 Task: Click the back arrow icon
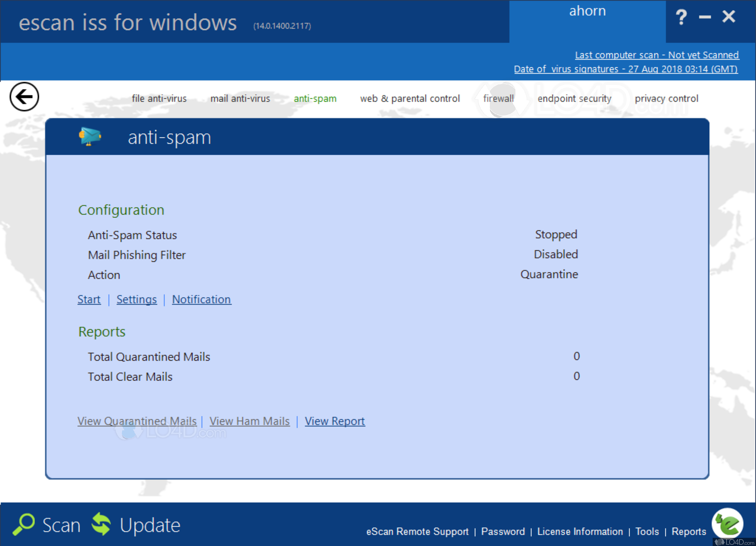pos(24,97)
